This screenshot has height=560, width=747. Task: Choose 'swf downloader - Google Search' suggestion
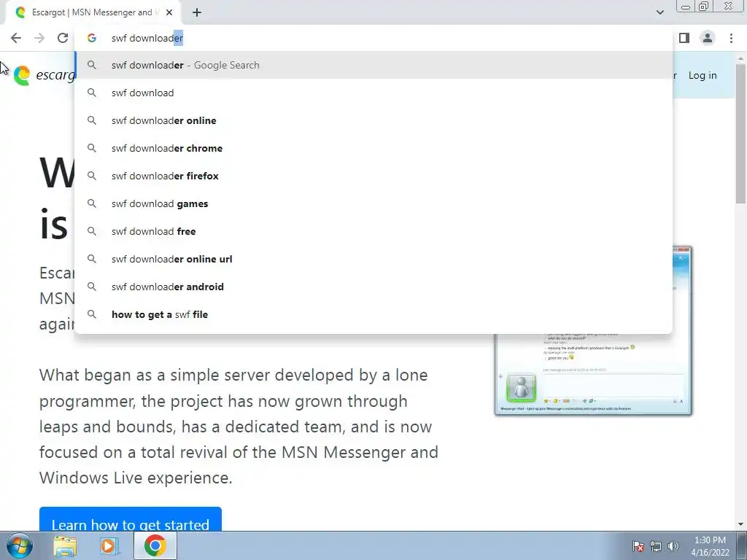[x=373, y=65]
